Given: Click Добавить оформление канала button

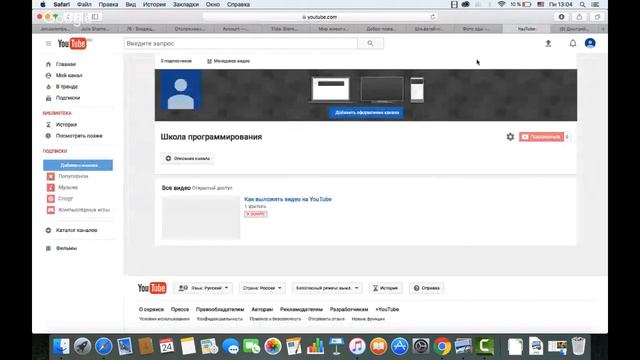Looking at the screenshot, I should pyautogui.click(x=367, y=113).
